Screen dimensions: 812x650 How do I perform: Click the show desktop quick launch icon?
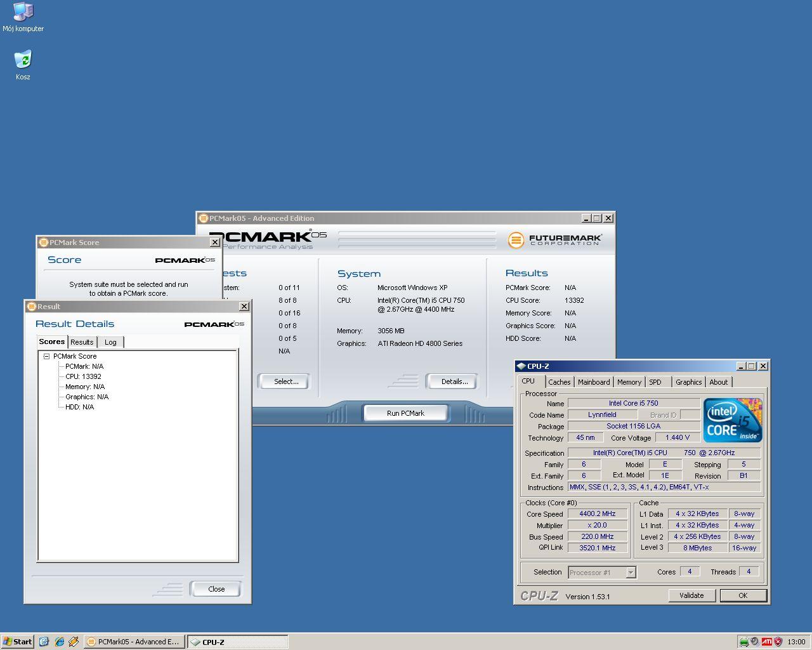[44, 642]
